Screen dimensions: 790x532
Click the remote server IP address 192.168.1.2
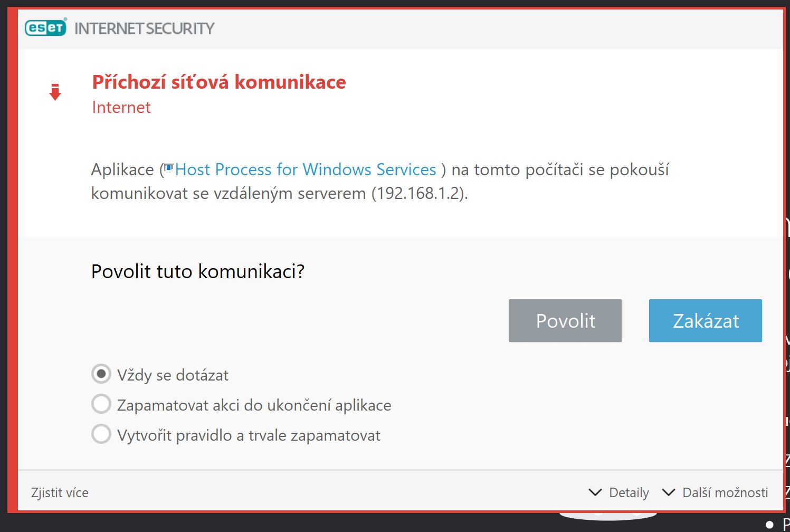click(x=419, y=193)
